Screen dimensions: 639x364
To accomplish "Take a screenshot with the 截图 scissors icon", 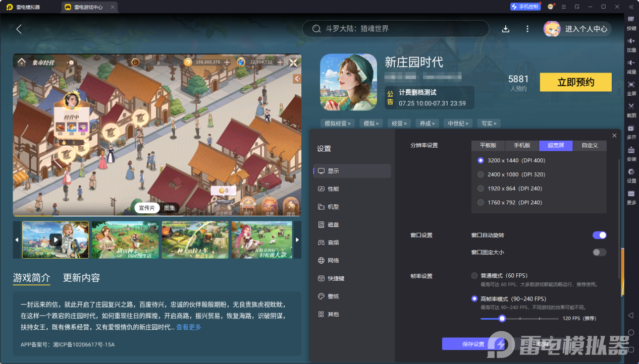I will 631,106.
